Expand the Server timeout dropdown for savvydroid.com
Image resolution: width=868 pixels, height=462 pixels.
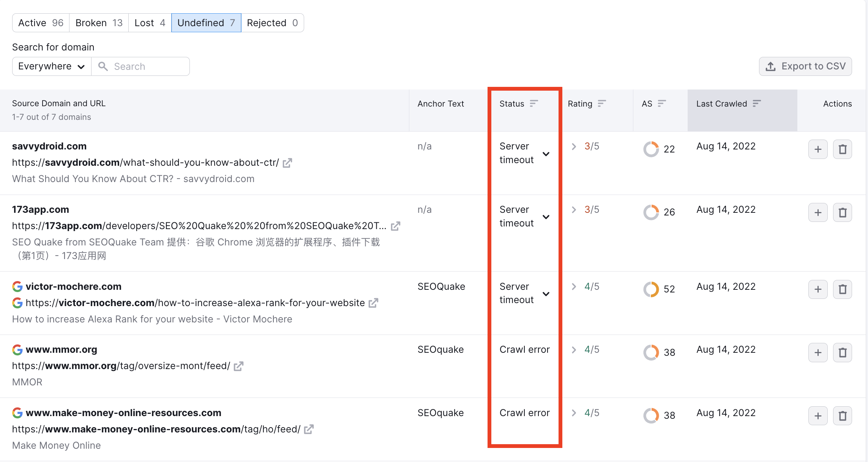pyautogui.click(x=546, y=153)
